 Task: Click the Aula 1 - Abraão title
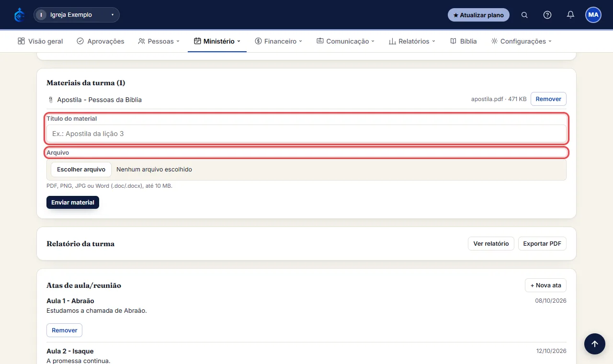70,301
